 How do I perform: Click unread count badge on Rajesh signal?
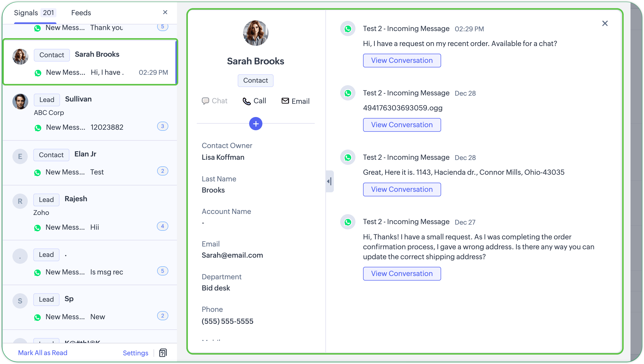[x=162, y=226]
